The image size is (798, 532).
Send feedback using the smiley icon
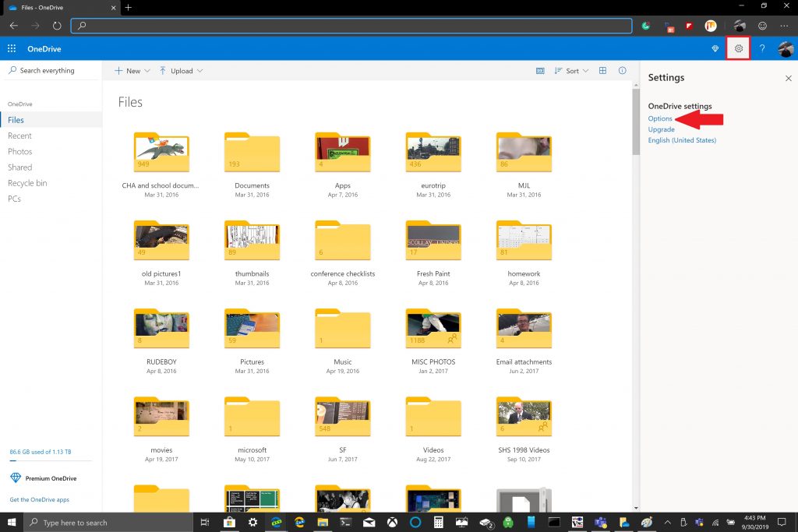pyautogui.click(x=762, y=26)
